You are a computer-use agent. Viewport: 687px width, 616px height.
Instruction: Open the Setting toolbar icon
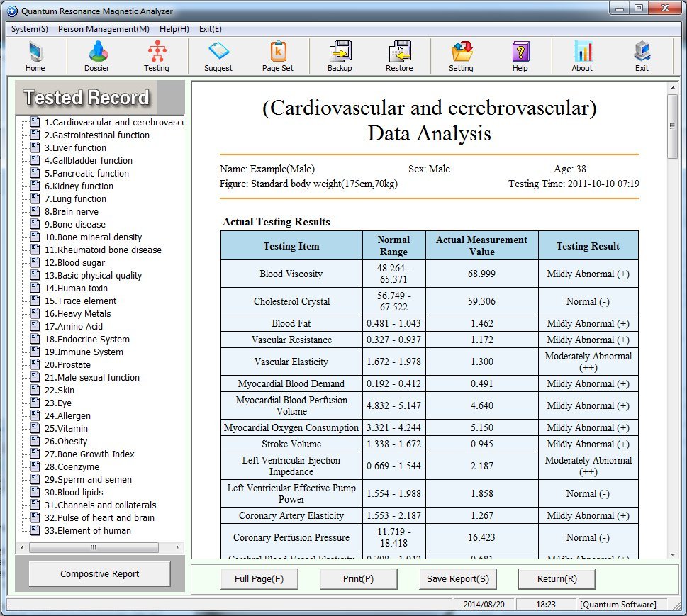pyautogui.click(x=461, y=57)
